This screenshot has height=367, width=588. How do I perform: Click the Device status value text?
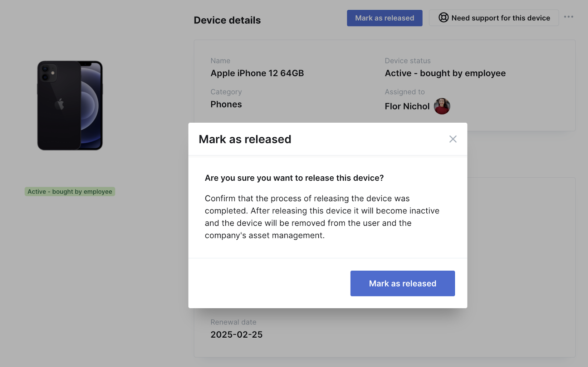coord(445,73)
